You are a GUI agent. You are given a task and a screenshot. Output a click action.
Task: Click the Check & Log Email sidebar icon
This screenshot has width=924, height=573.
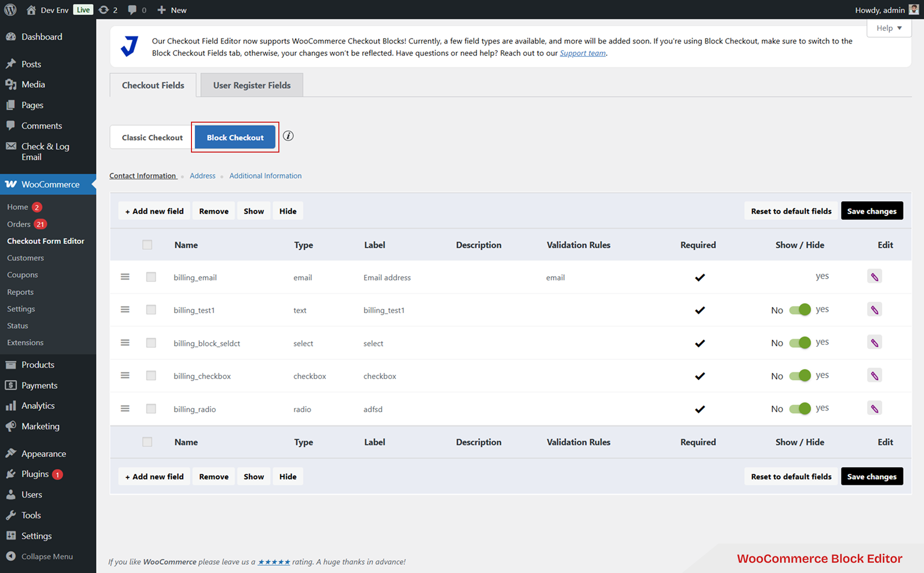coord(11,146)
